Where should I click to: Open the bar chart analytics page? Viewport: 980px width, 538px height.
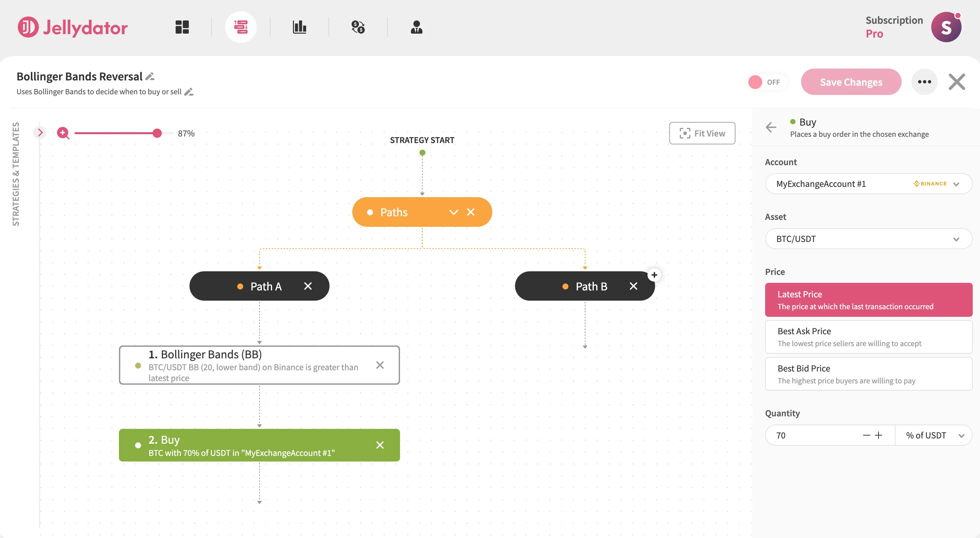click(x=300, y=27)
